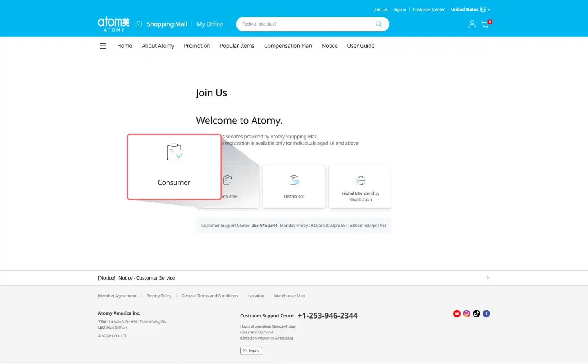This screenshot has width=588, height=364.
Task: Open the hamburger menu icon
Action: point(103,46)
